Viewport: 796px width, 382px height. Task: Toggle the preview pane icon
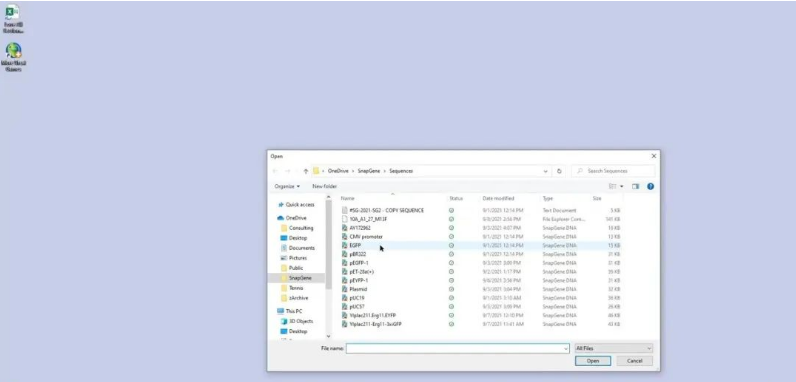[x=635, y=186]
